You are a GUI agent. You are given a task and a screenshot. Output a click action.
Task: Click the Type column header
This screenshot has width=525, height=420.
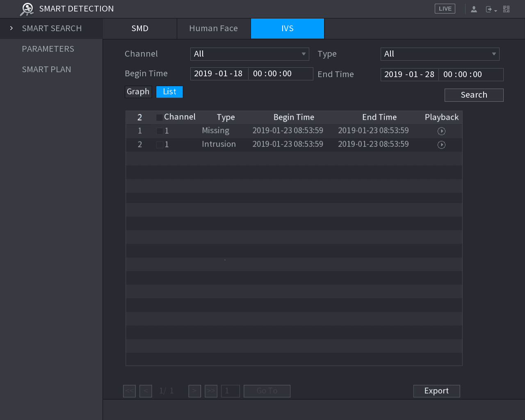pyautogui.click(x=226, y=117)
